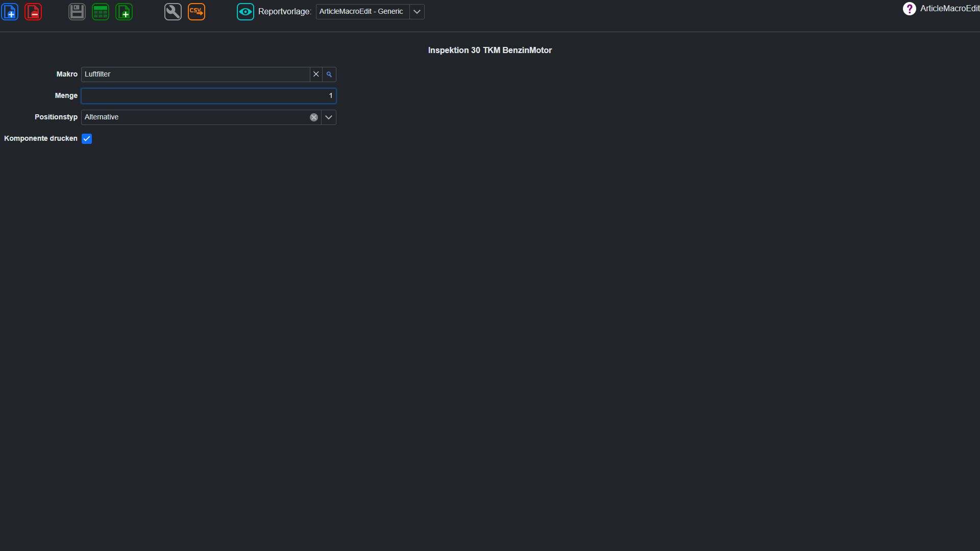Open the purple help question mark icon

click(910, 9)
